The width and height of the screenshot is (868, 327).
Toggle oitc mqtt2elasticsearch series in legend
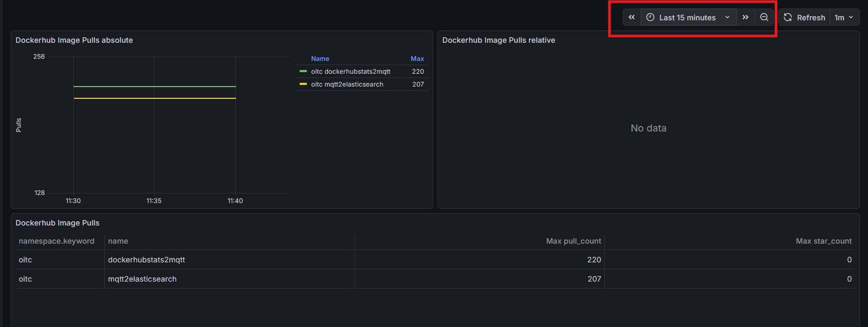point(347,84)
